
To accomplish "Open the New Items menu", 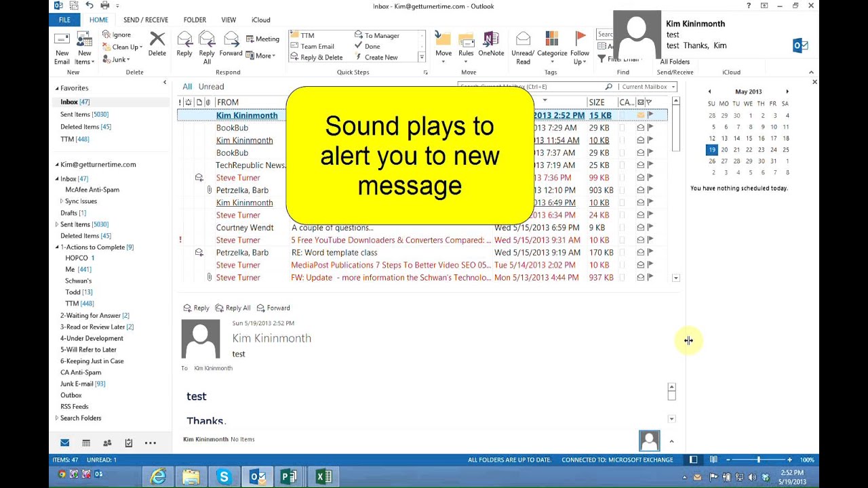I will click(x=84, y=47).
